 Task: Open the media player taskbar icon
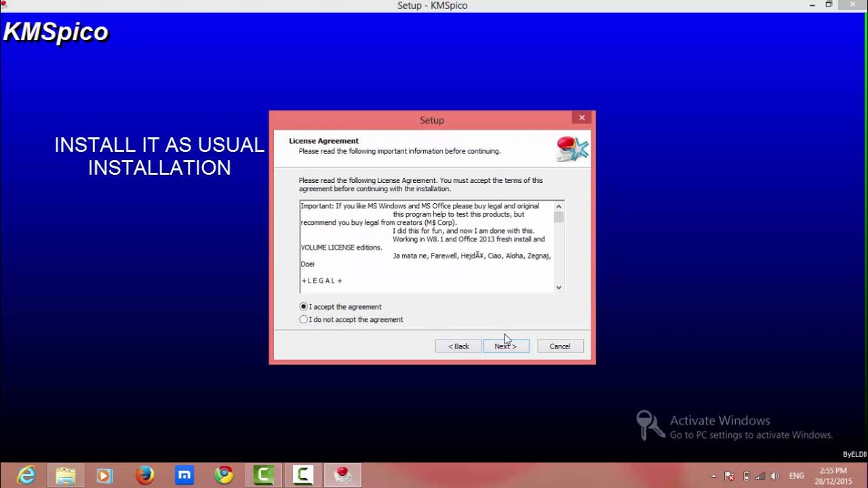point(104,476)
